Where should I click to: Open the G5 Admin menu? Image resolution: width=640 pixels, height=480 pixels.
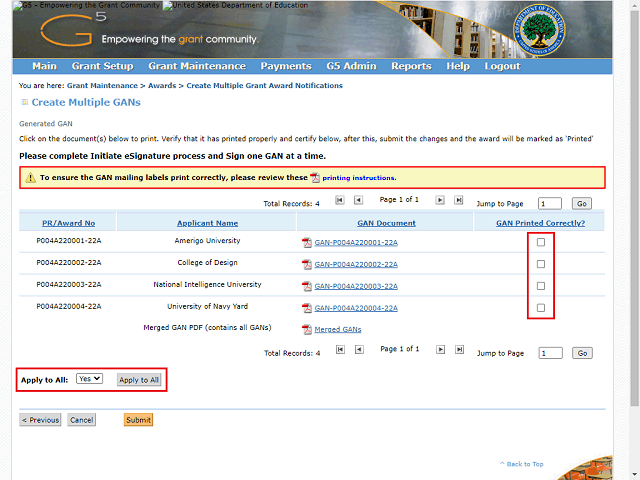click(x=351, y=66)
